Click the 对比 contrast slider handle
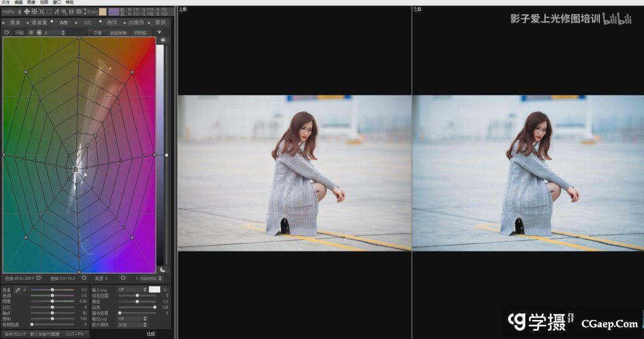This screenshot has height=339, width=644. pos(52,307)
